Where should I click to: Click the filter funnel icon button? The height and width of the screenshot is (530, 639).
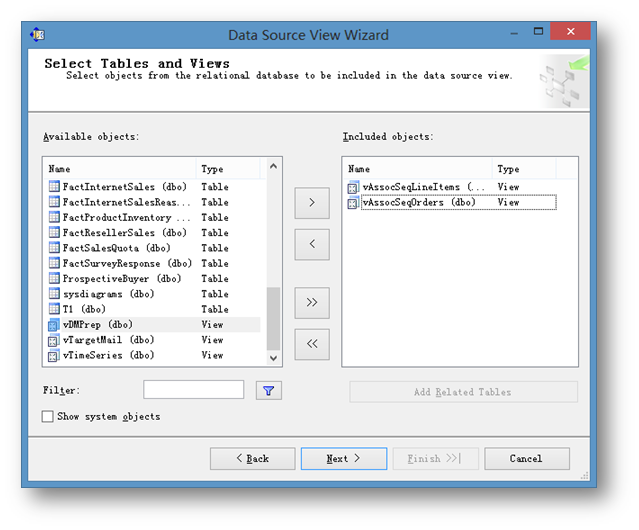tap(269, 391)
